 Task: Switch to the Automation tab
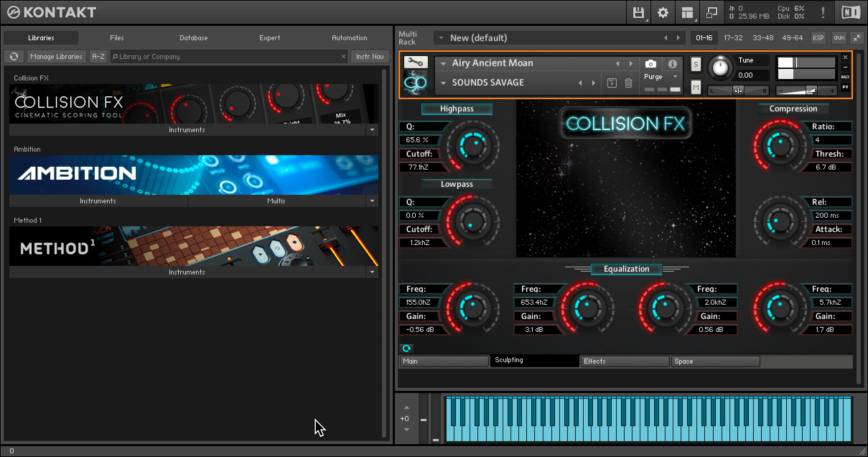349,38
